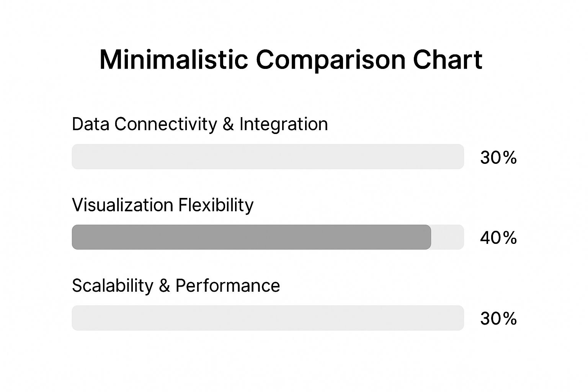Click the word "Minimalistic" in the title
Image resolution: width=588 pixels, height=392 pixels.
point(173,60)
